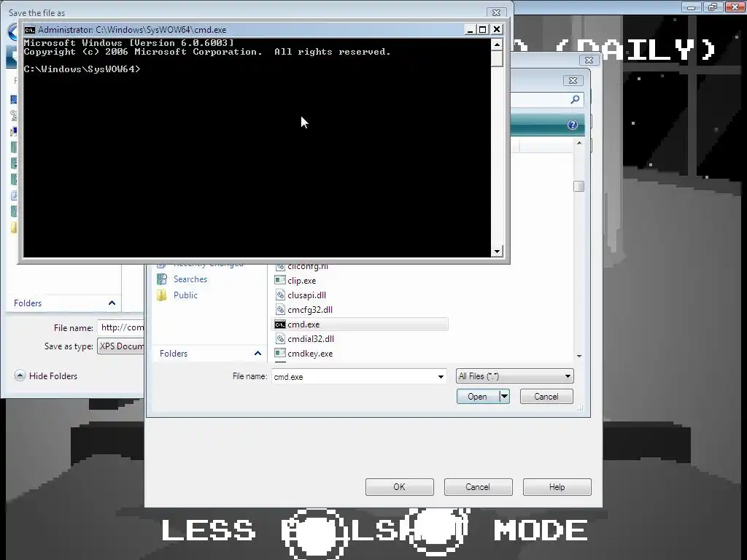747x560 pixels.
Task: Open the File name dropdown arrow
Action: 441,377
